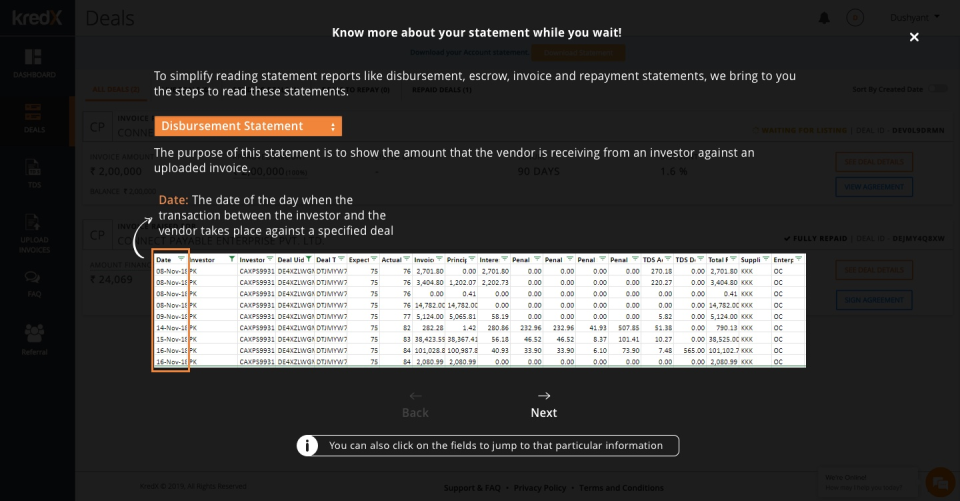Open the Referral sidebar icon

coord(34,339)
